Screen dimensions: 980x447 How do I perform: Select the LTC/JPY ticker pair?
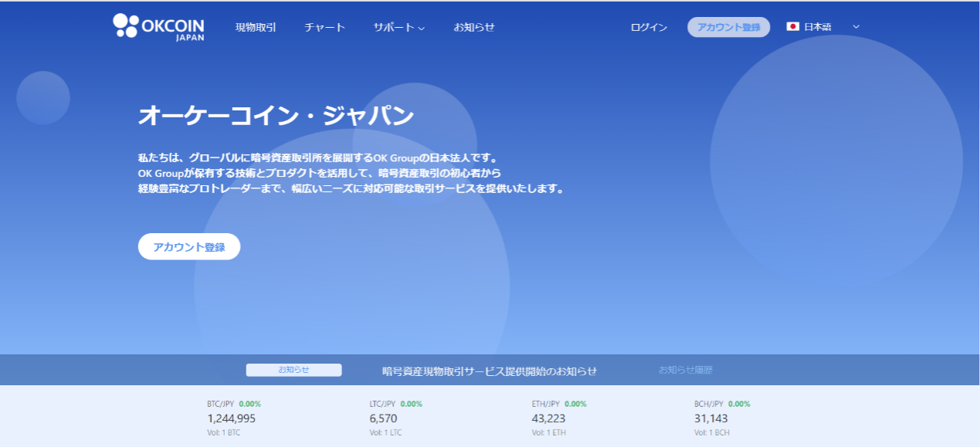pyautogui.click(x=382, y=404)
